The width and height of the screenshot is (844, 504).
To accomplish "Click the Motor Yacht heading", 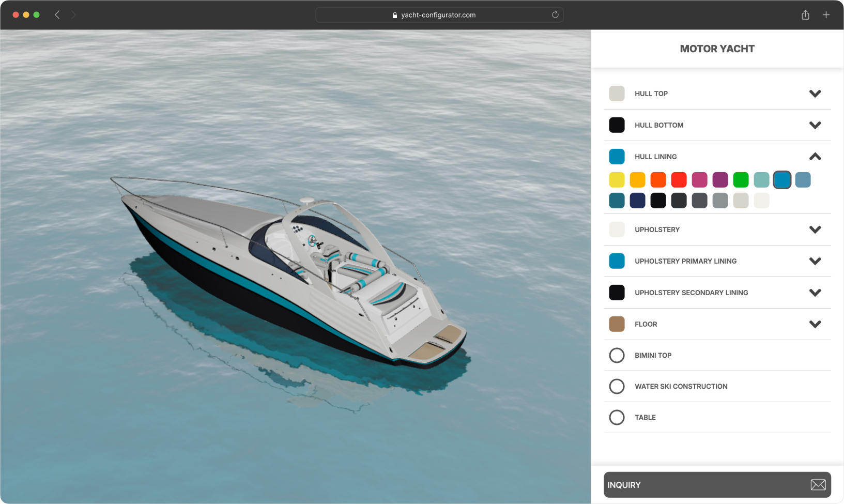I will point(717,49).
